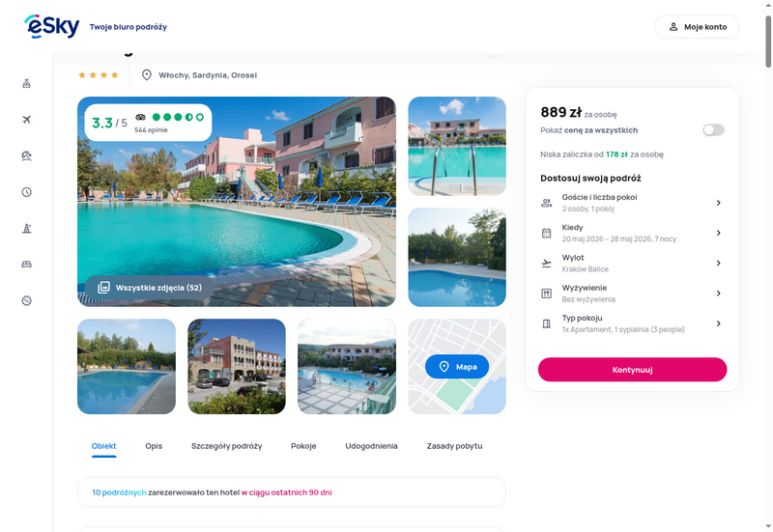Click the eSky logo
The height and width of the screenshot is (532, 773).
[52, 26]
